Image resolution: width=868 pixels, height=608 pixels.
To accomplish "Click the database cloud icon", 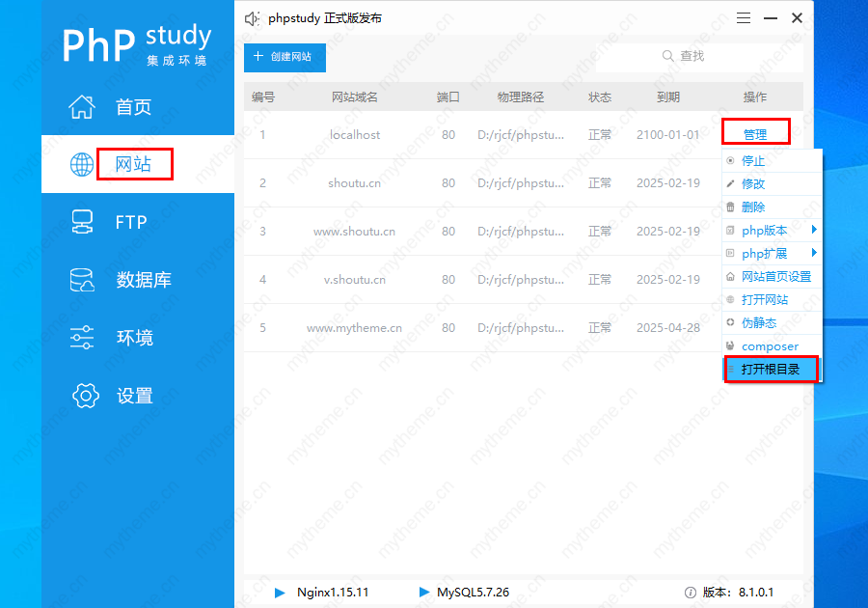I will 82,280.
